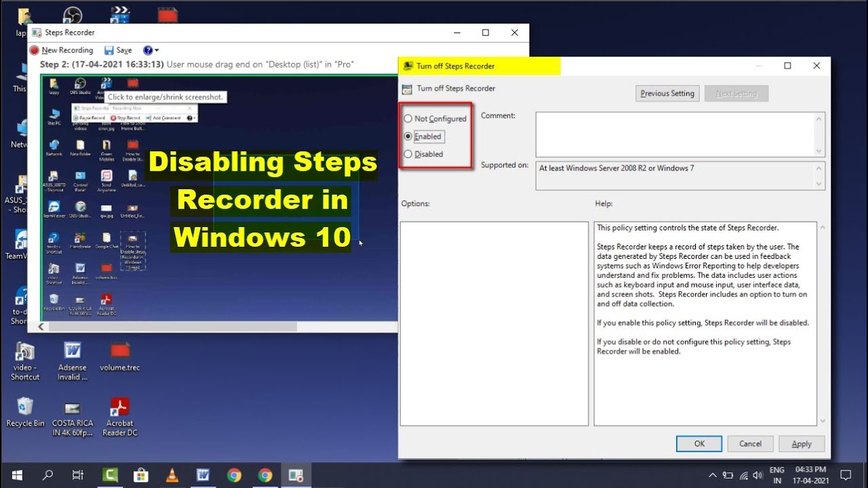Screen dimensions: 868x488
Task: Click scroll-left arrow in Steps Recorder
Action: [x=41, y=327]
